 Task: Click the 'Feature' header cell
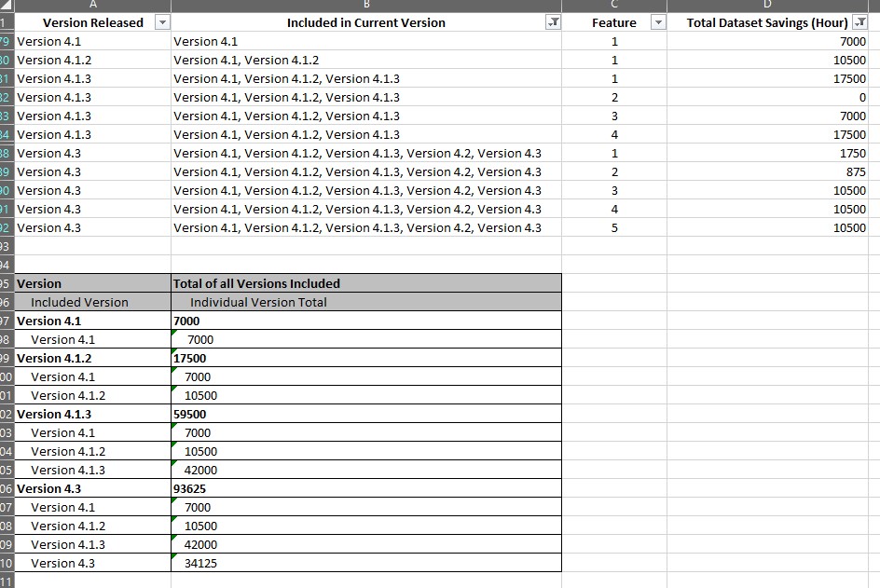pyautogui.click(x=614, y=22)
